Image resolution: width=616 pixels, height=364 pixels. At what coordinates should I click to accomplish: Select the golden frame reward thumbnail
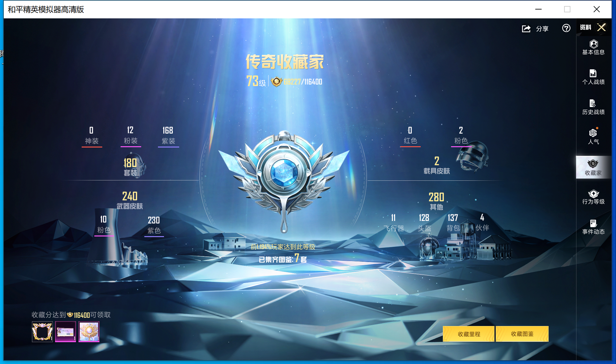pos(42,330)
